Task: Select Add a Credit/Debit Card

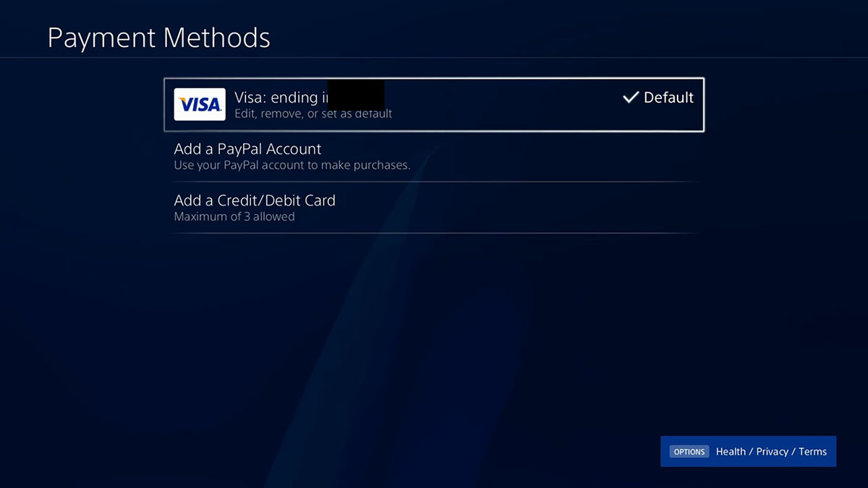Action: (254, 200)
